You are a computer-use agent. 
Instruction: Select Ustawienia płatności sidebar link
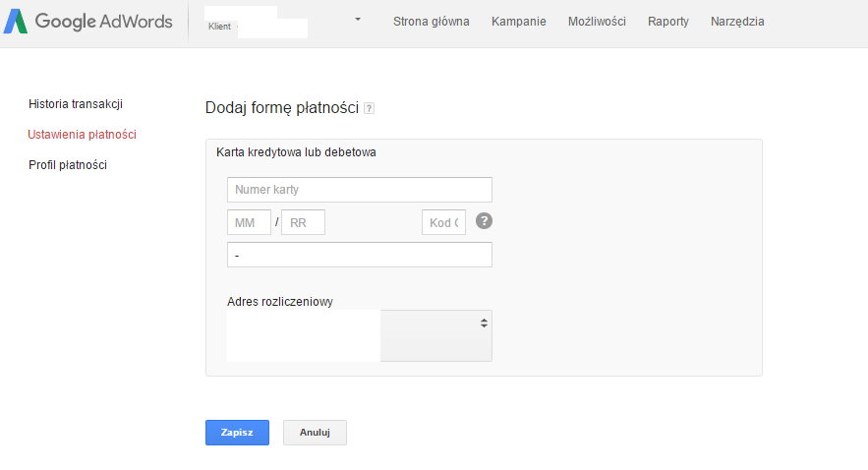[x=82, y=135]
